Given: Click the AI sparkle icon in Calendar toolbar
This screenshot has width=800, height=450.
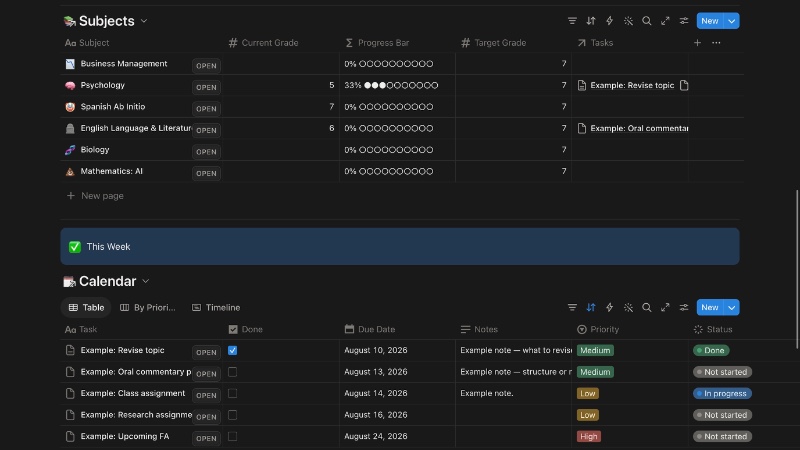Looking at the screenshot, I should [628, 307].
